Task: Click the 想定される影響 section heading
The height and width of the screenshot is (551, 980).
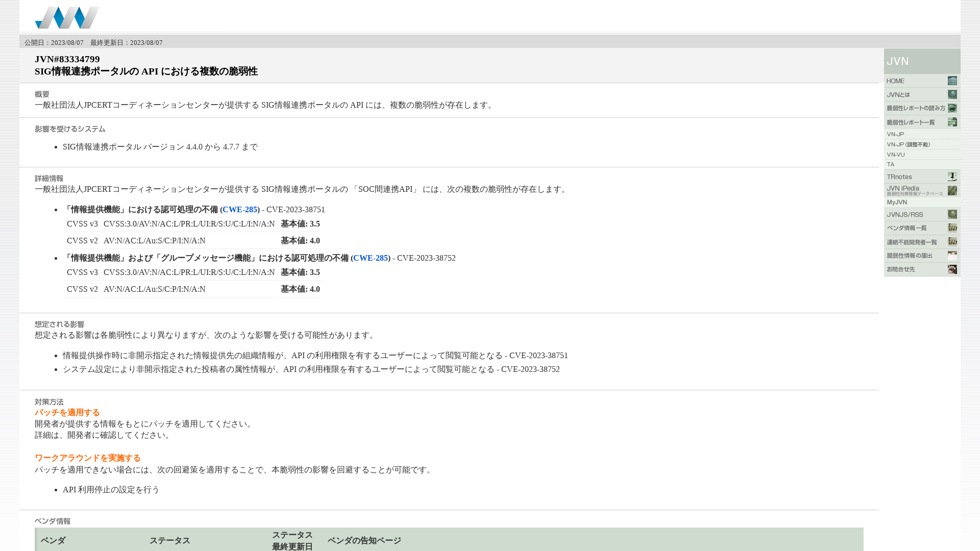Action: tap(59, 324)
